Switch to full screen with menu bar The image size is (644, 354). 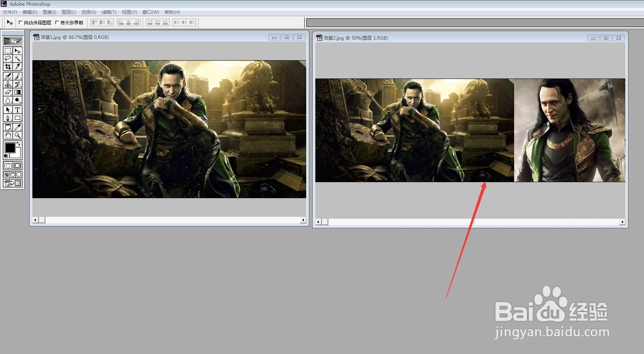(x=13, y=175)
